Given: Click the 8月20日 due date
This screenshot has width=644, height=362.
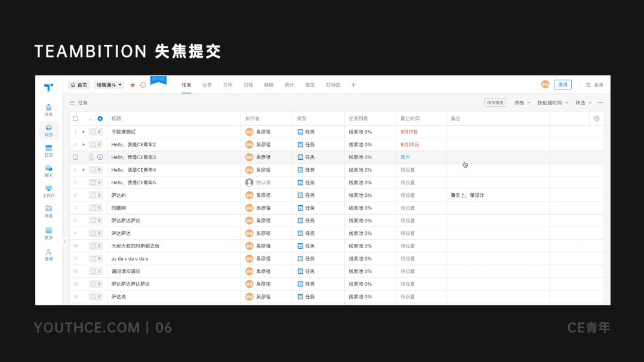Looking at the screenshot, I should click(x=409, y=144).
